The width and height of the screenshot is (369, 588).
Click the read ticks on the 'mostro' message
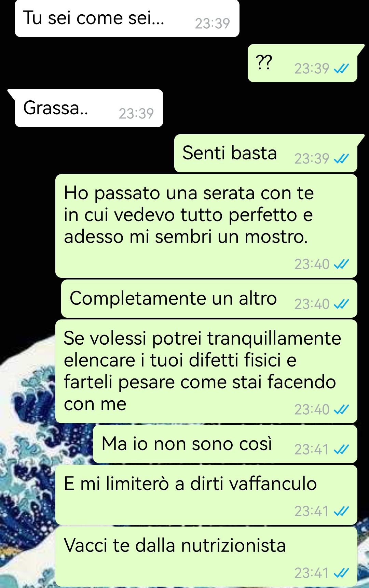pos(341,264)
